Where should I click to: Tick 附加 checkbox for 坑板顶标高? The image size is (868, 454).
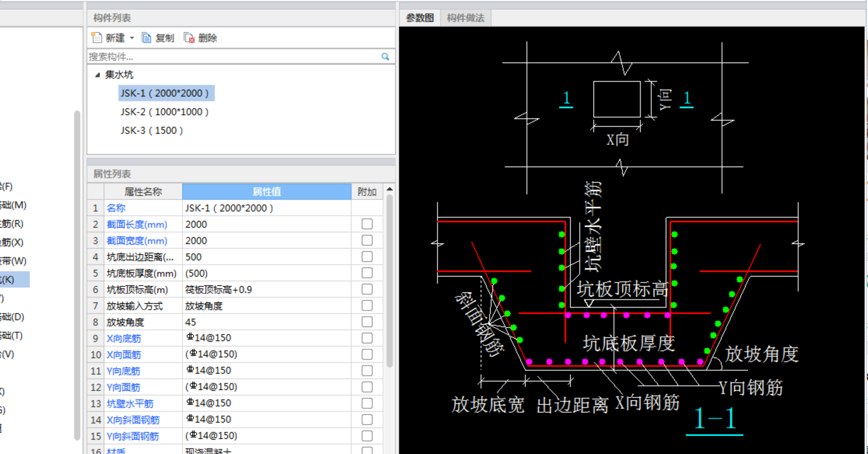point(367,289)
